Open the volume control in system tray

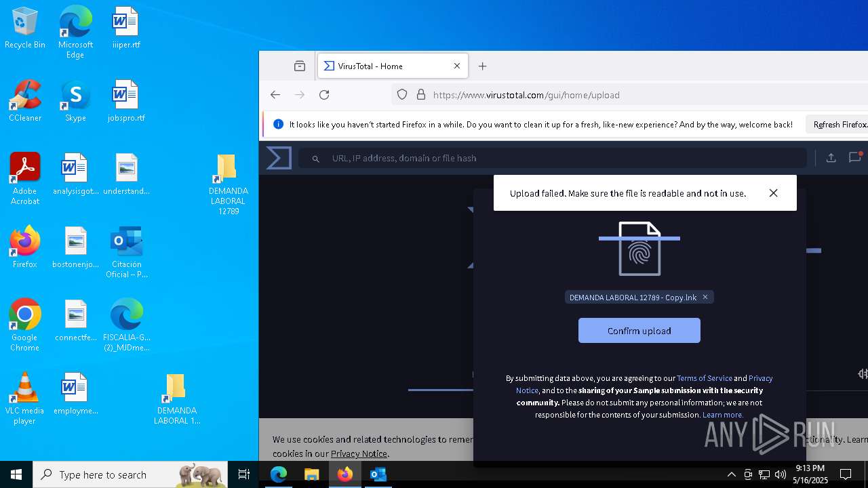(x=781, y=474)
